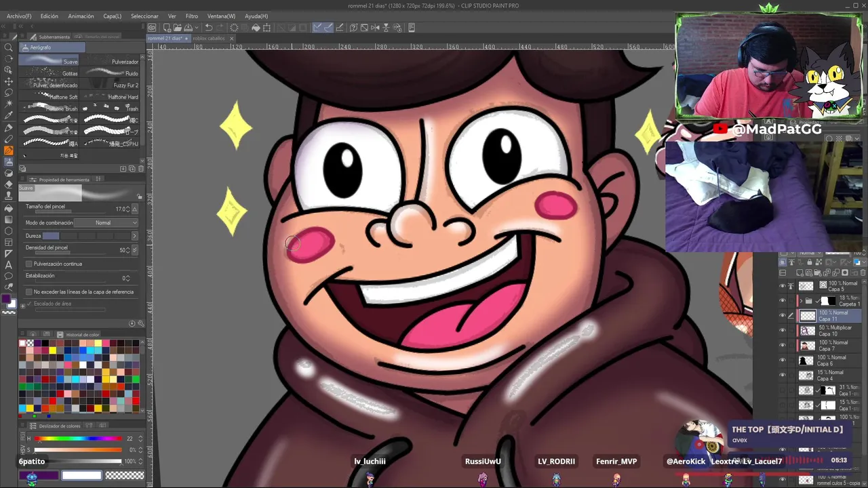This screenshot has width=868, height=488.
Task: Switch to roblox caballos document tab
Action: (209, 39)
